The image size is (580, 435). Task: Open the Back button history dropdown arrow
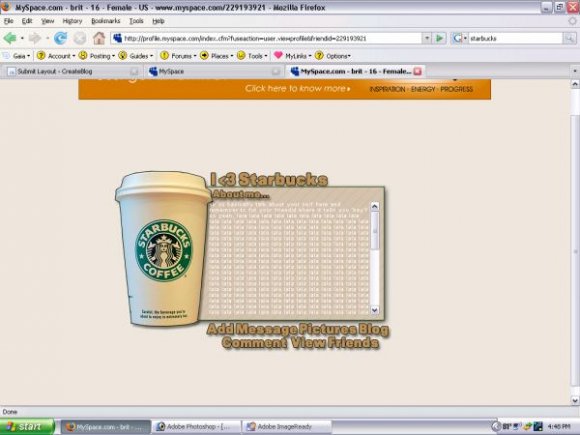(x=22, y=38)
